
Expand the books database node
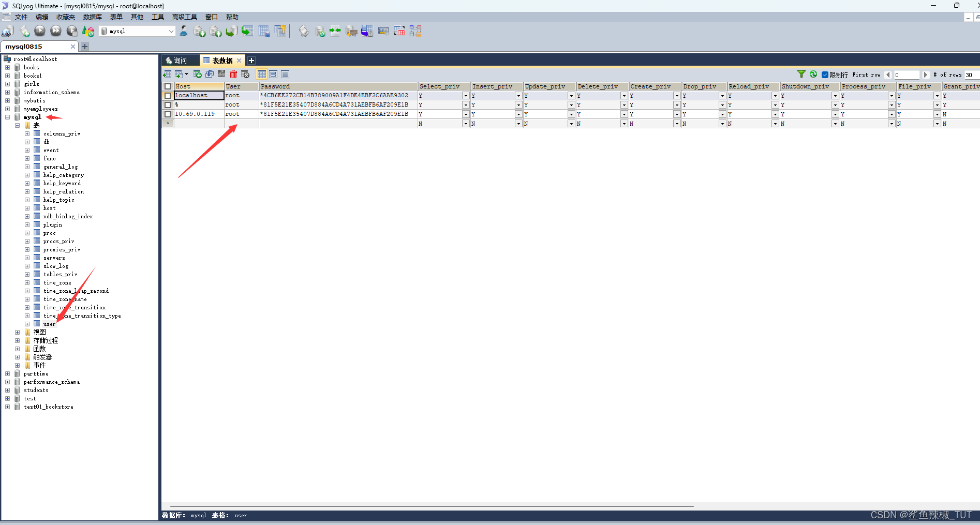(7, 67)
